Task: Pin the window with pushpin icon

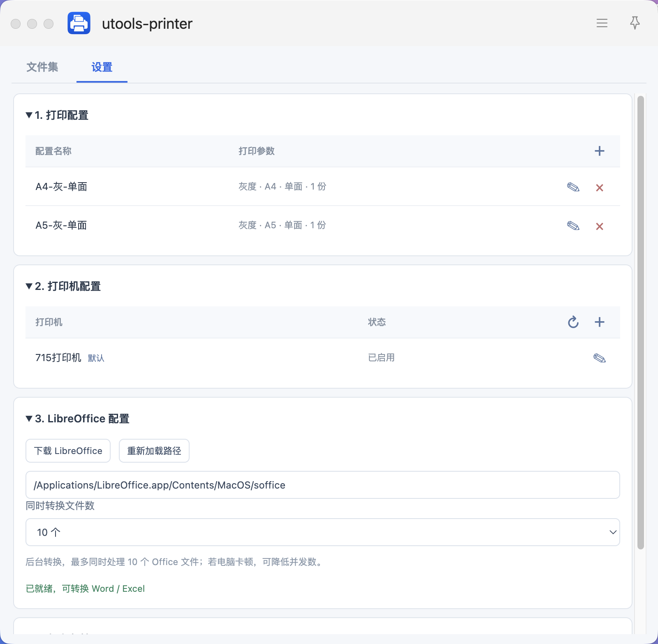Action: point(635,23)
